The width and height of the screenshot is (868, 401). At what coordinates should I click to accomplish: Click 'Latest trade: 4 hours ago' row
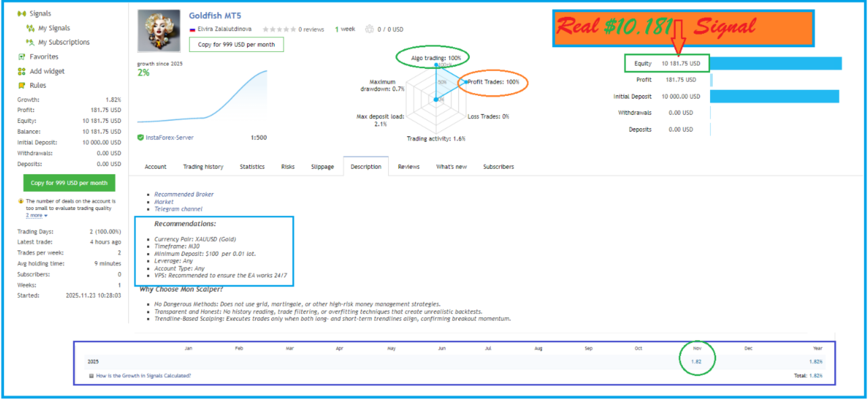pos(70,242)
